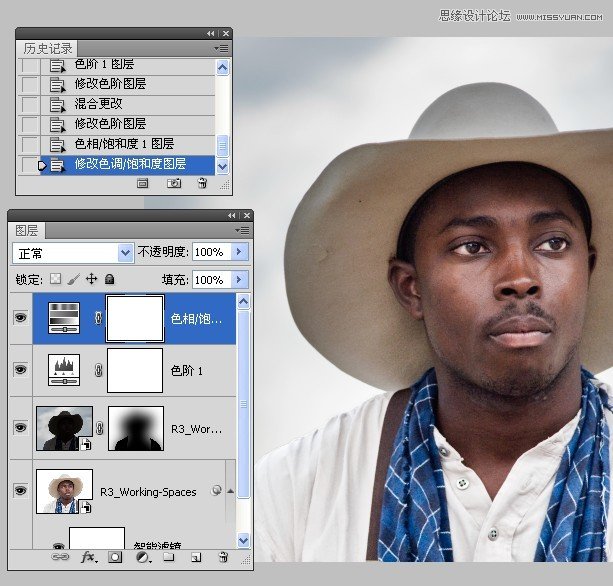This screenshot has width=613, height=586.
Task: Click Hue/Saturation adjustment layer icon
Action: [x=64, y=318]
